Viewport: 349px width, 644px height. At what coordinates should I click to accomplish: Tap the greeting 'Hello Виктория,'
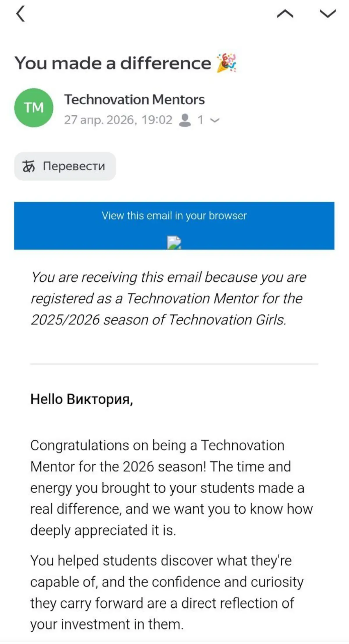82,399
